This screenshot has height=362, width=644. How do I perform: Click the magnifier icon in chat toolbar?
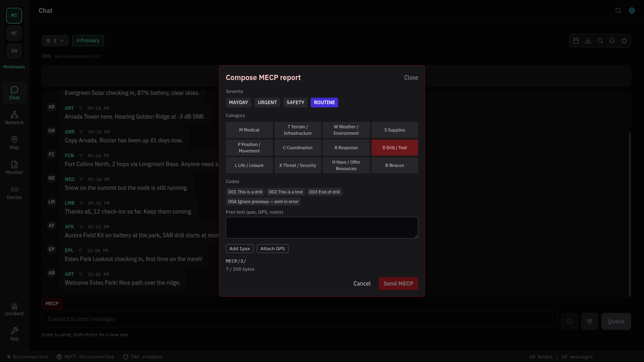pyautogui.click(x=600, y=41)
